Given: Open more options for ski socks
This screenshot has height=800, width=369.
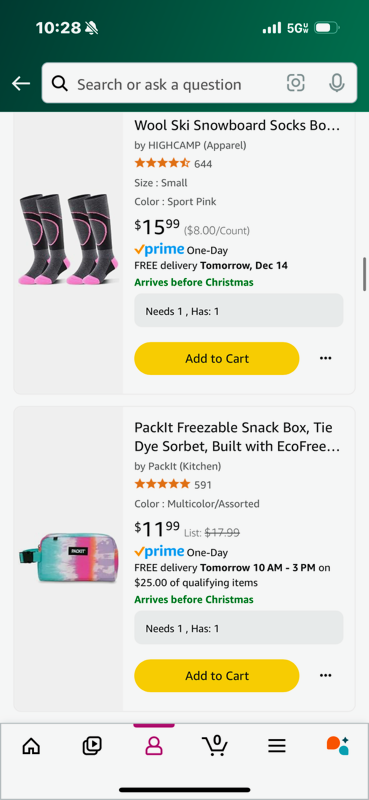Looking at the screenshot, I should [326, 359].
